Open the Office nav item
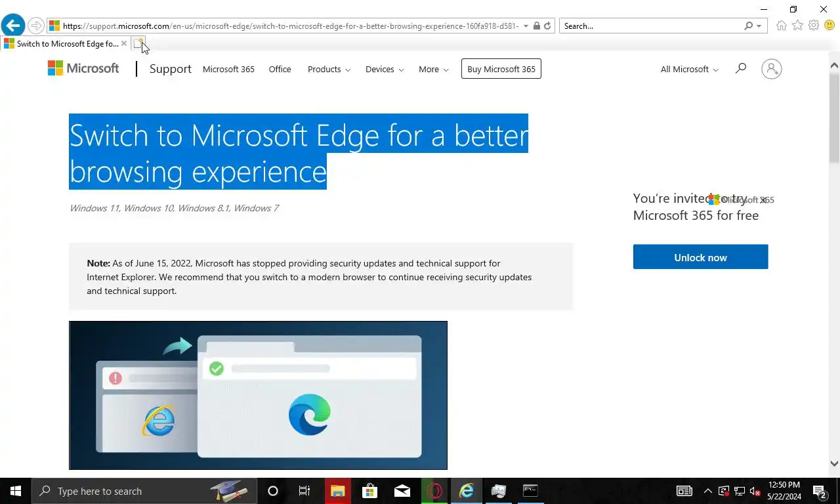 280,69
